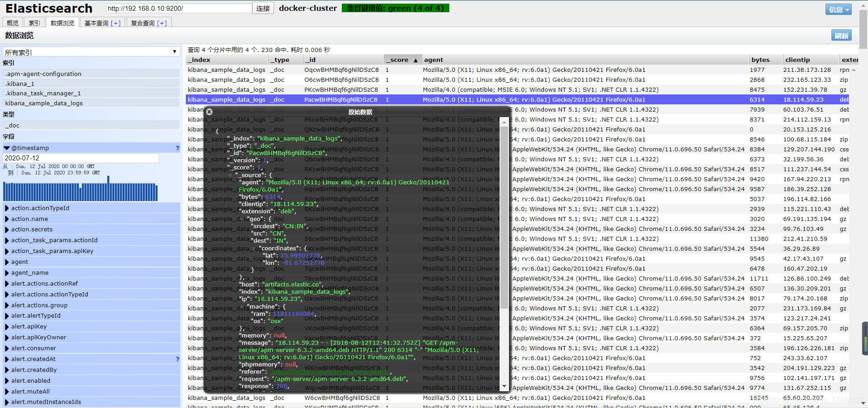Click clientip cell 60.103.76.51
This screenshot has width=868, height=408.
(x=803, y=110)
